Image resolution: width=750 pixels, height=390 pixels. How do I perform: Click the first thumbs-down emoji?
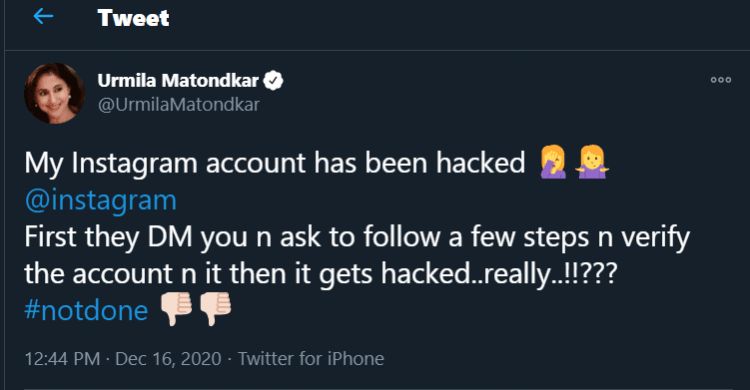pos(176,309)
